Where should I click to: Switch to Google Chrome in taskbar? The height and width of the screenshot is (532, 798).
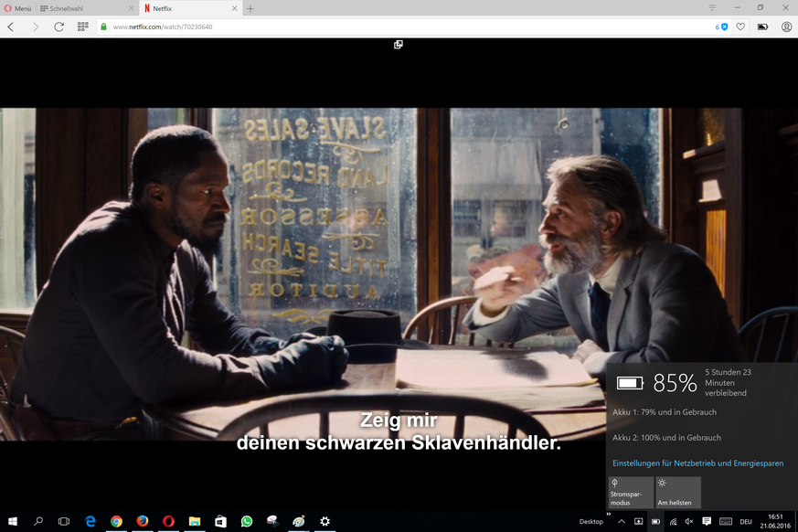[116, 521]
